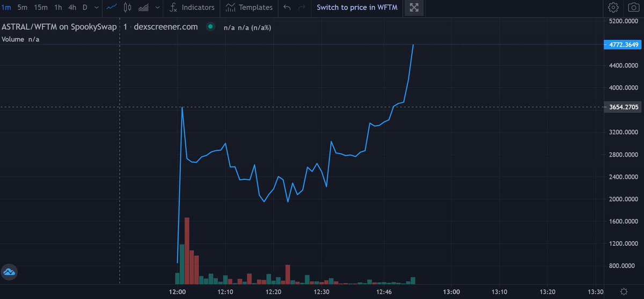Open the fx Indicators dialog

pos(192,8)
